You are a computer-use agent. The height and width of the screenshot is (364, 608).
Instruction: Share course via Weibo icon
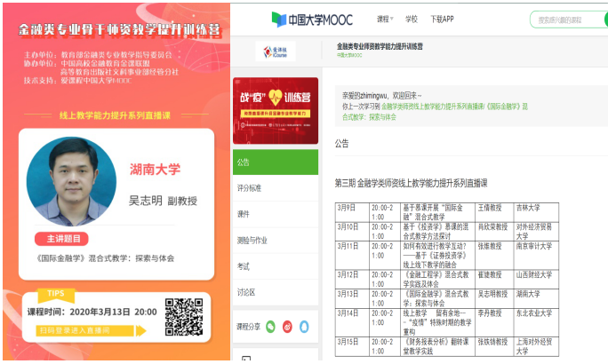tap(286, 327)
